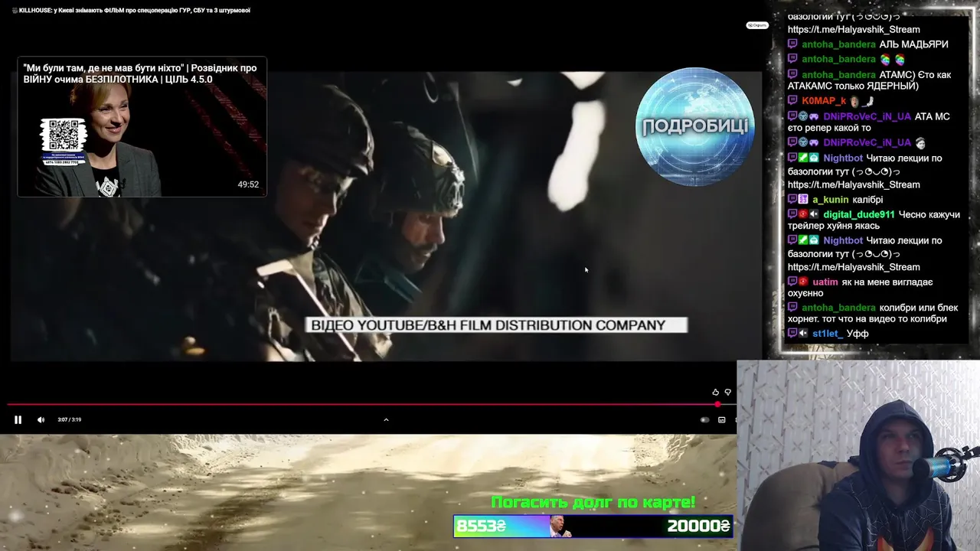Click face emote in second DNiPRoVeC_iN_UA message
The width and height of the screenshot is (980, 551).
click(x=920, y=143)
